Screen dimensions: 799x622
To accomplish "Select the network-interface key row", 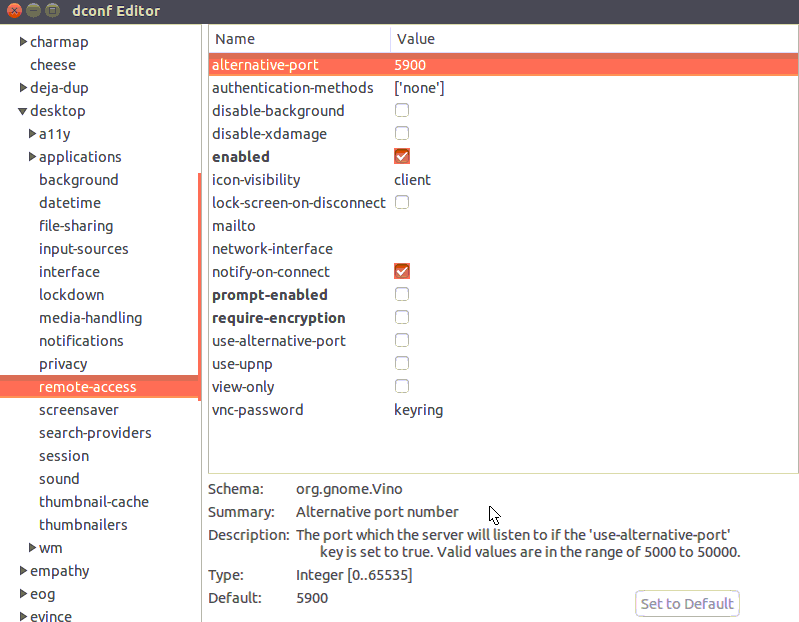I will (503, 249).
